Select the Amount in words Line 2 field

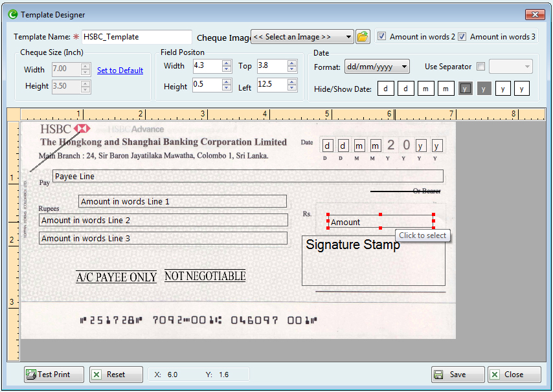point(163,220)
